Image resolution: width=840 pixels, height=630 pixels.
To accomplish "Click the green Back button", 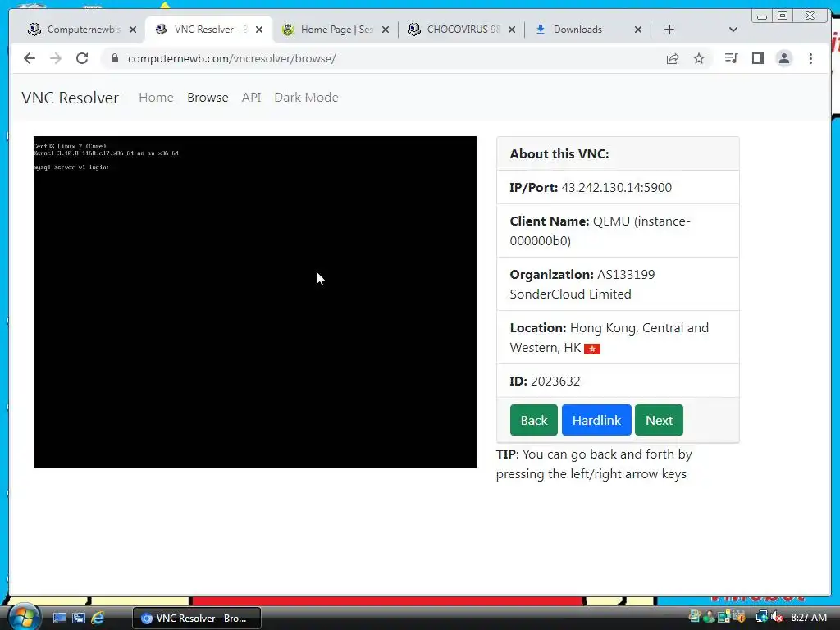I will (533, 420).
